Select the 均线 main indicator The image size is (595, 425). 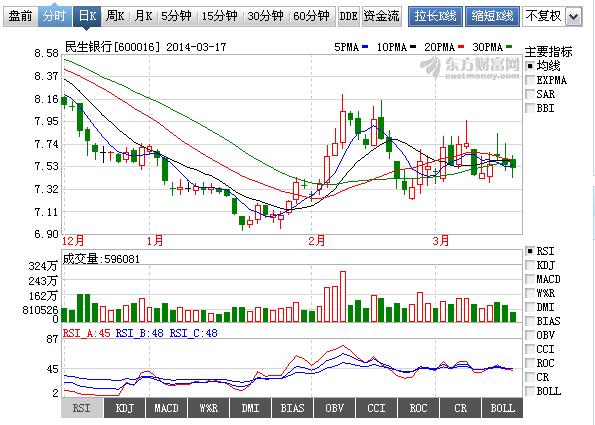pyautogui.click(x=544, y=66)
